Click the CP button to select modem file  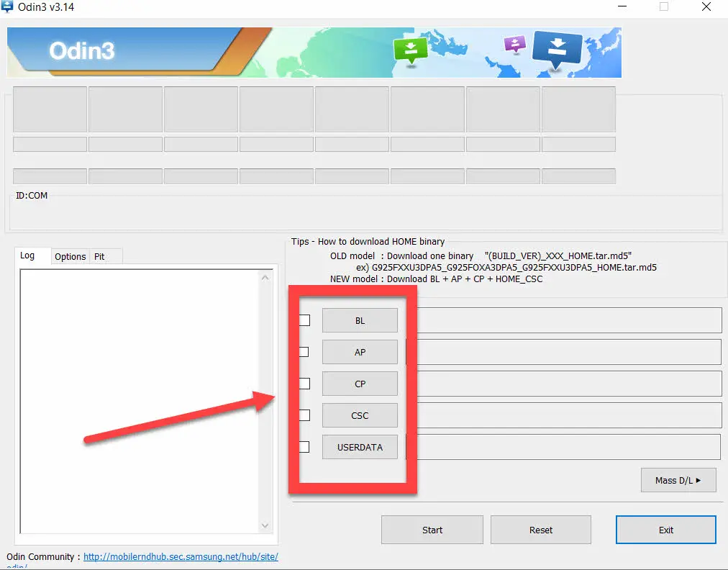pyautogui.click(x=360, y=384)
